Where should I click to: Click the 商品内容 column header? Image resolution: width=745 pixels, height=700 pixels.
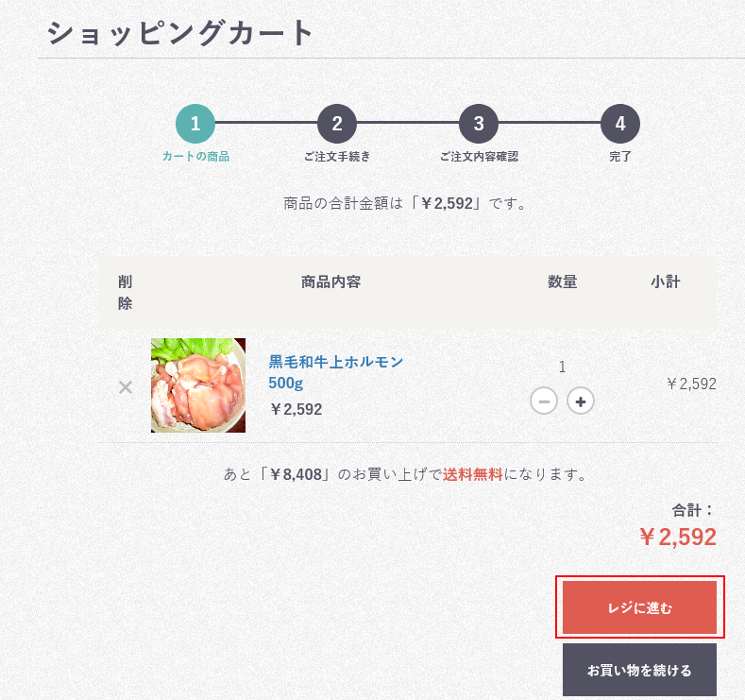click(330, 282)
